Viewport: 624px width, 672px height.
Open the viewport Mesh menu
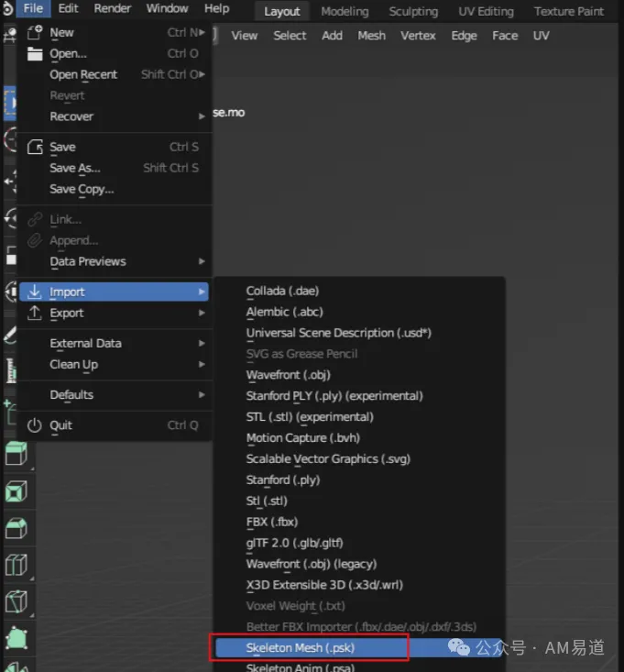pyautogui.click(x=372, y=36)
